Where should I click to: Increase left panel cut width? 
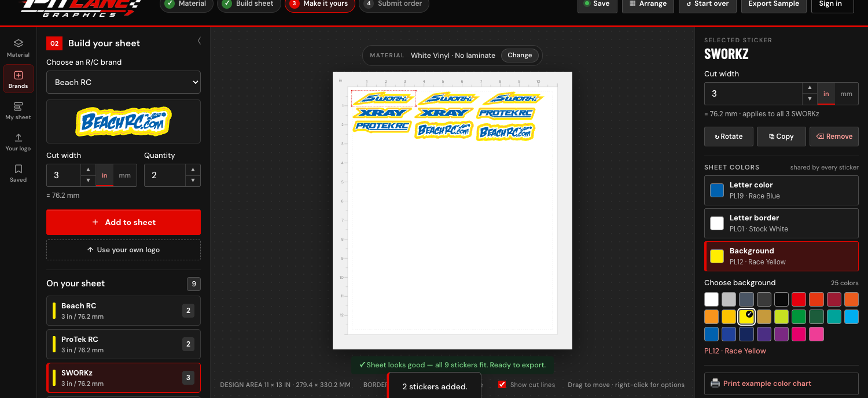88,170
